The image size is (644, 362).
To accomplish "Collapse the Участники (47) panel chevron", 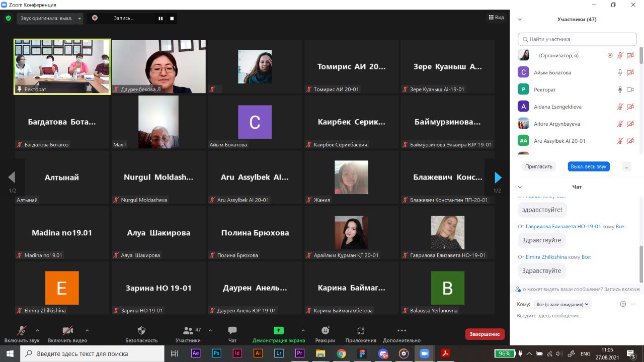I will coord(520,20).
